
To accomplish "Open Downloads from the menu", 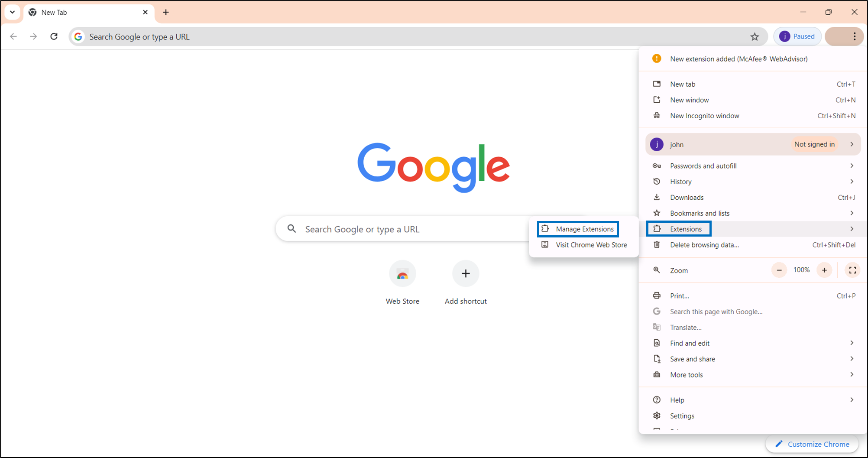I will 753,198.
